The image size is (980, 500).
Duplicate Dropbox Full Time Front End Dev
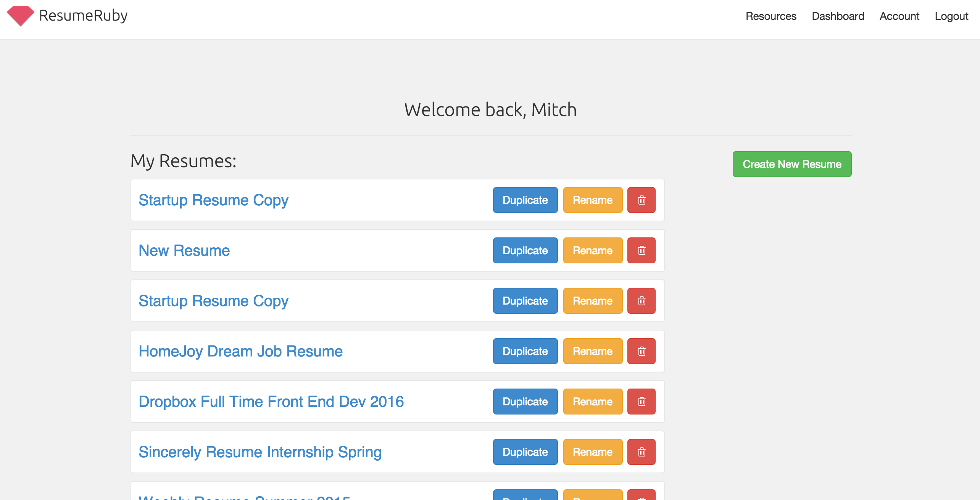coord(525,402)
